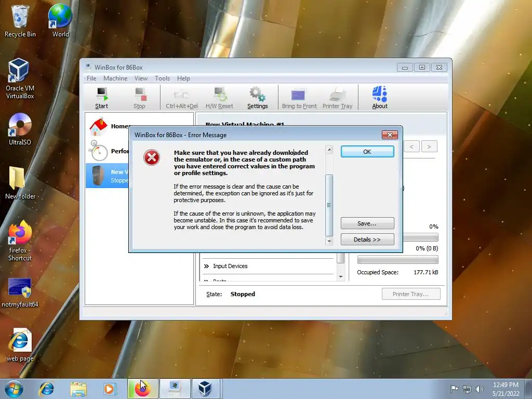Click the Start machine toolbar icon
The height and width of the screenshot is (399, 532).
tap(101, 98)
